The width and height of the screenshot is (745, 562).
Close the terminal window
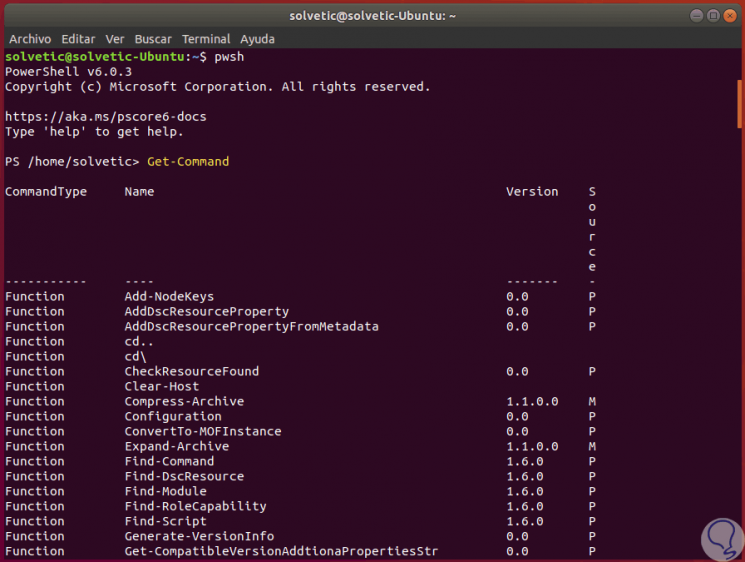(728, 16)
